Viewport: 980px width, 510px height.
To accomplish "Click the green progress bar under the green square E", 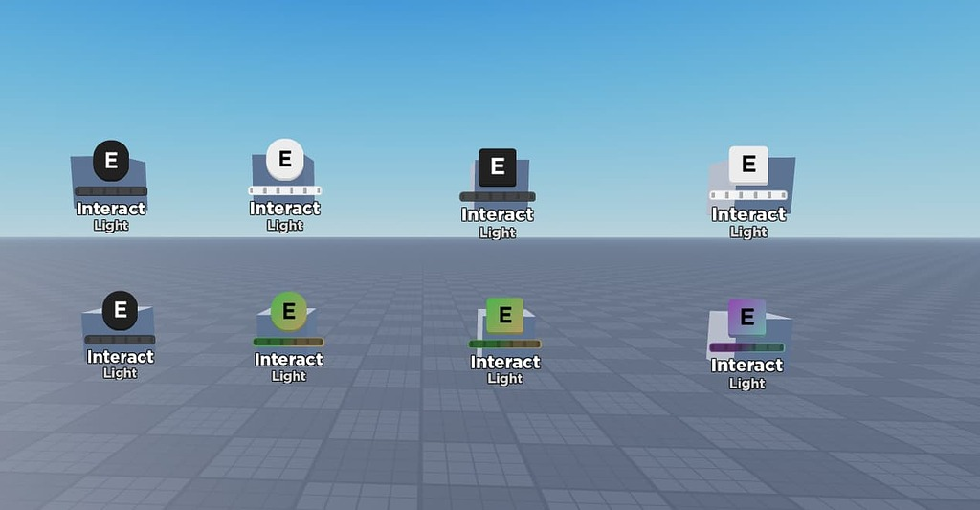I will pyautogui.click(x=505, y=344).
